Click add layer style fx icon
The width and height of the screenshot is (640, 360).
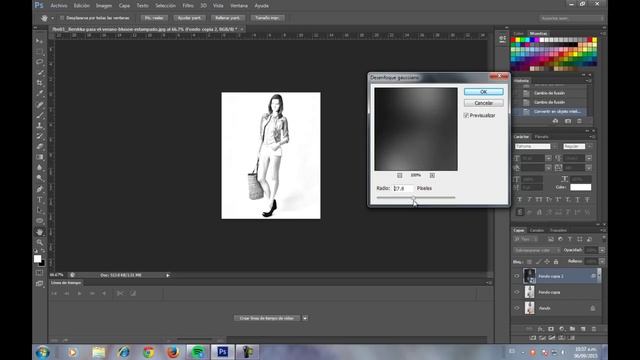click(540, 329)
